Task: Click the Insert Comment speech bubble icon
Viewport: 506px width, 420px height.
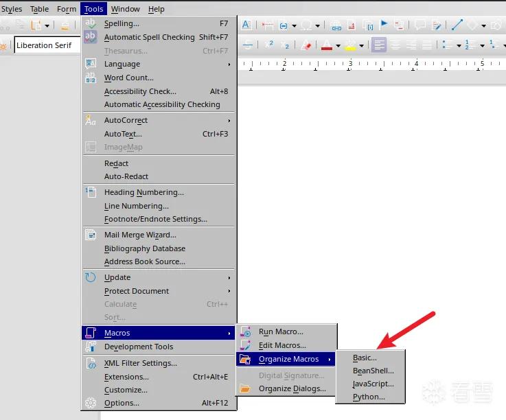Action: click(419, 25)
